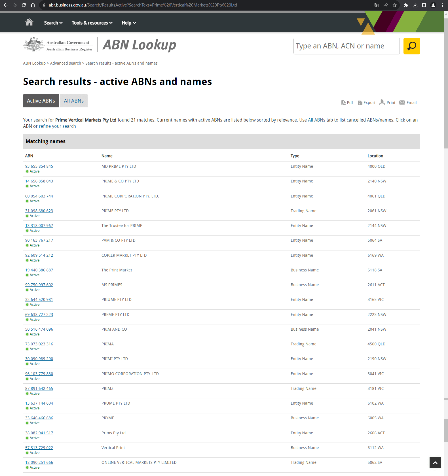Open ABN 73 073 023 316
Screen dimensions: 448x476
coord(39,344)
